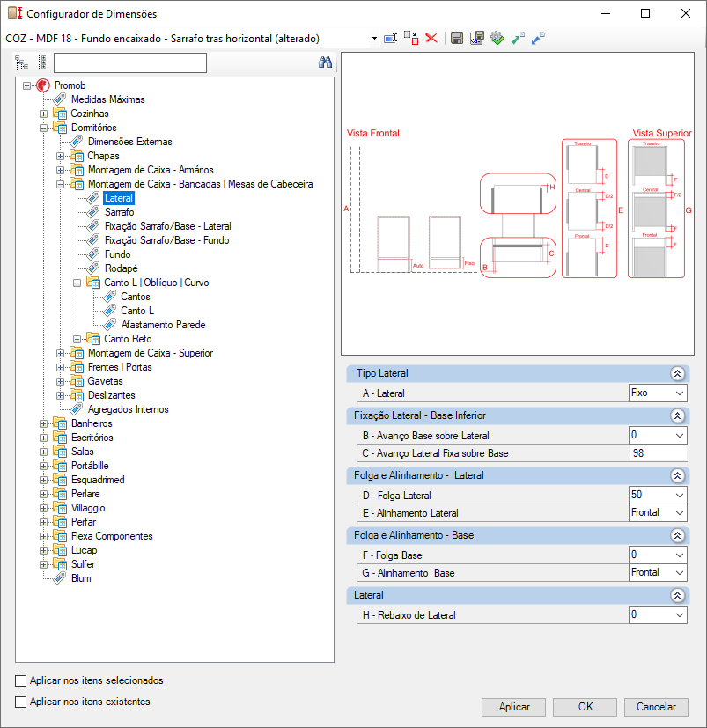Click the Promob root node icon
The width and height of the screenshot is (707, 728).
pyautogui.click(x=43, y=85)
